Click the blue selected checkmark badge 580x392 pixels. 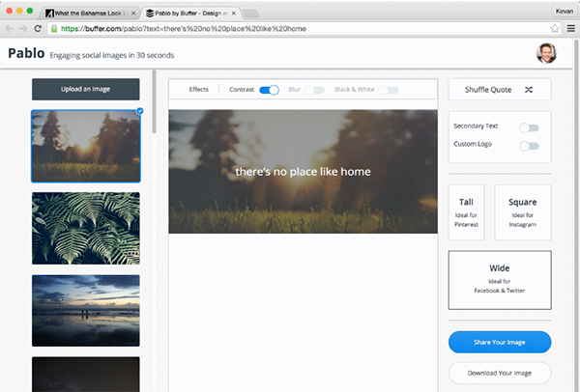[140, 111]
